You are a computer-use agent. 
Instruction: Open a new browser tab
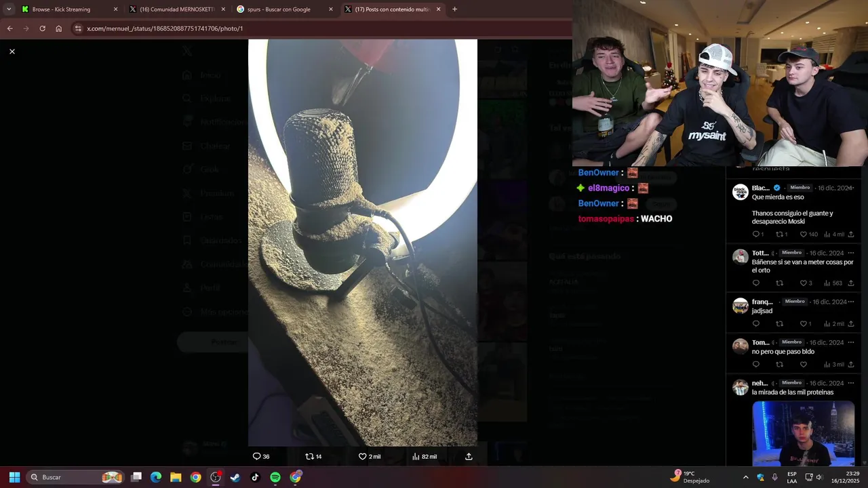(454, 9)
